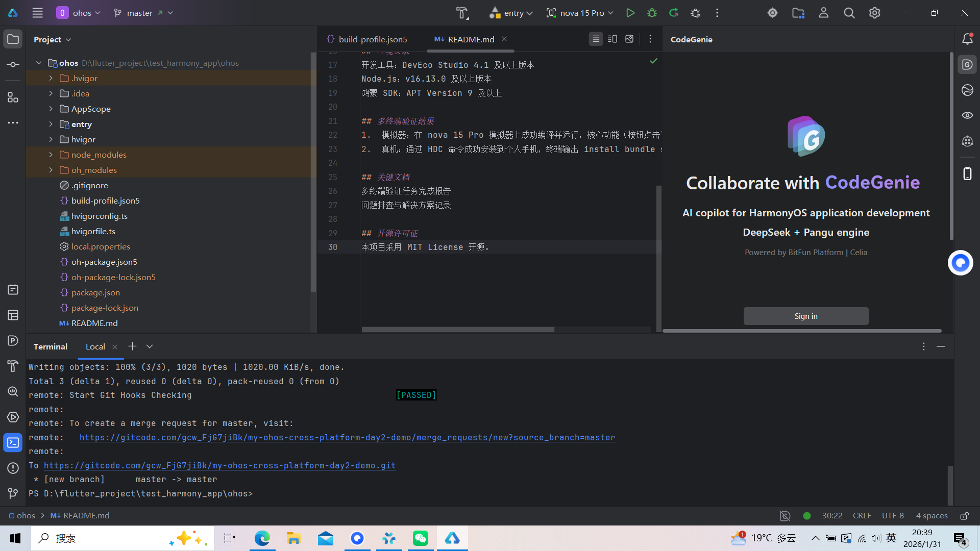Switch to editor-only view mode
Screen dimensions: 980x551
click(x=596, y=39)
